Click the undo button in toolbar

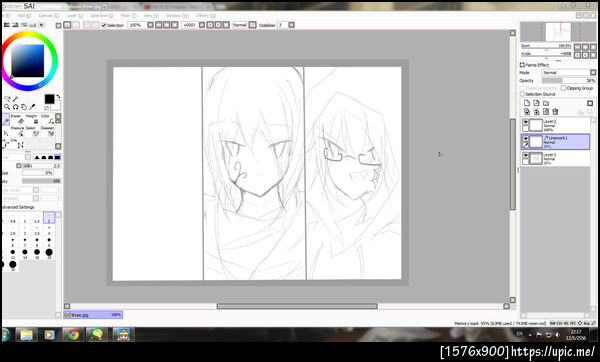point(67,25)
